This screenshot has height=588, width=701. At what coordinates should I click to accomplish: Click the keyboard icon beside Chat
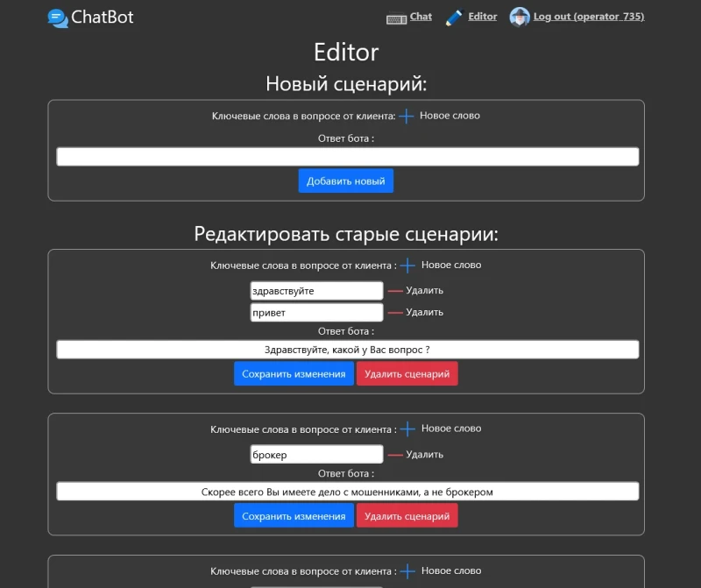tap(396, 18)
